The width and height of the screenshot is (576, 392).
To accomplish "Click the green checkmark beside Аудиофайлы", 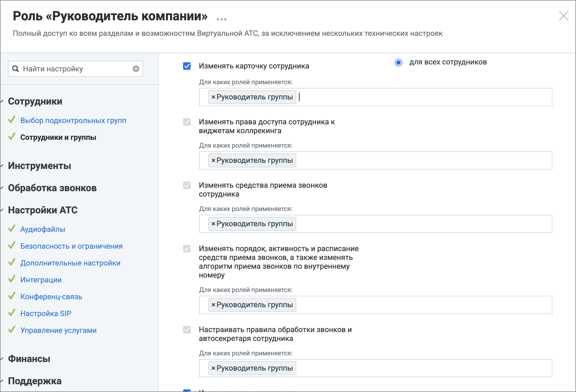I will [x=12, y=228].
